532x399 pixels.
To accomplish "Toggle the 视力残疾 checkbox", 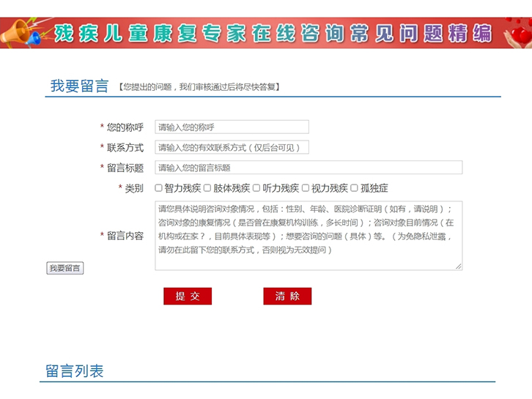I will tap(306, 188).
